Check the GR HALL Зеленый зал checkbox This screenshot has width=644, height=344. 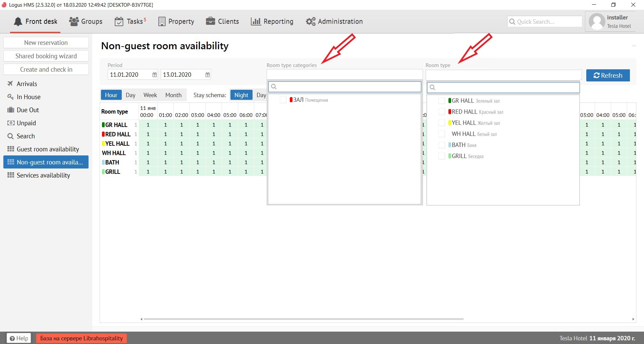(442, 100)
